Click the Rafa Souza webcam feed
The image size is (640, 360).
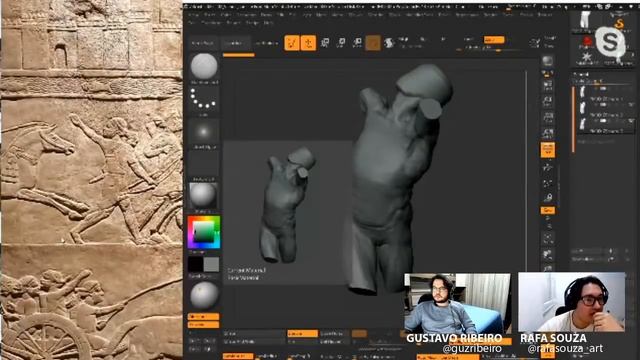[x=571, y=302]
